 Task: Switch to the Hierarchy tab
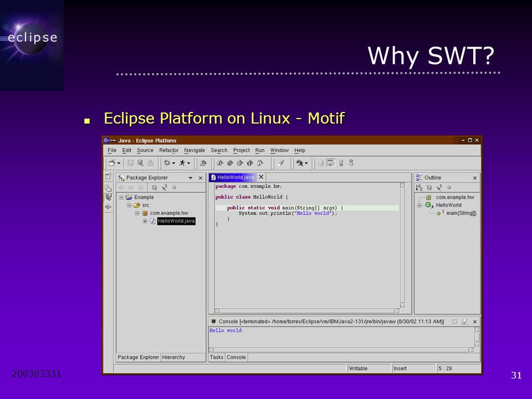coord(173,357)
